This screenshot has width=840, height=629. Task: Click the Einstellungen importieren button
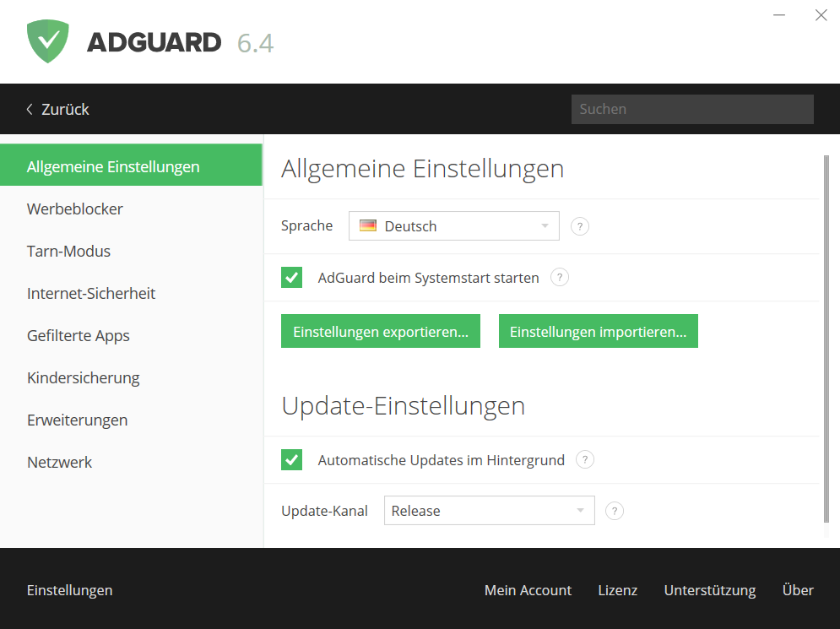pos(598,331)
